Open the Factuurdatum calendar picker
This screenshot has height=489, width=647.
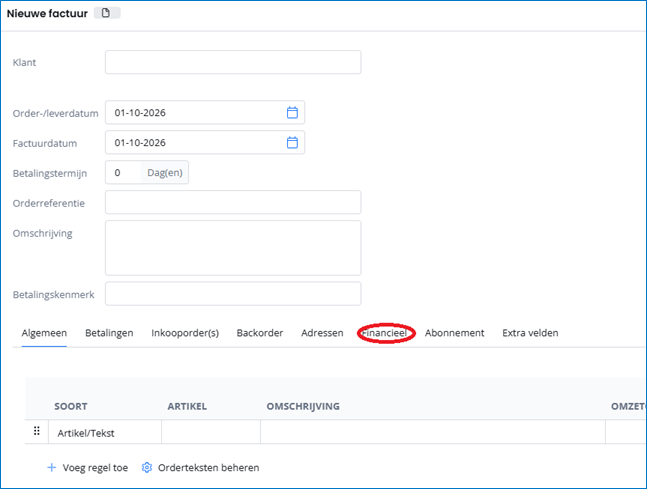tap(292, 142)
